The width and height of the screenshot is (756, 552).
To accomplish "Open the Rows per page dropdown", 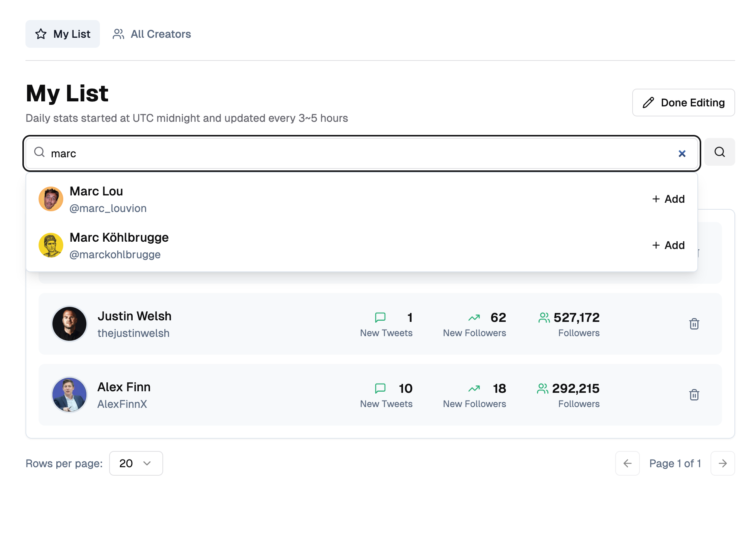I will click(x=136, y=463).
